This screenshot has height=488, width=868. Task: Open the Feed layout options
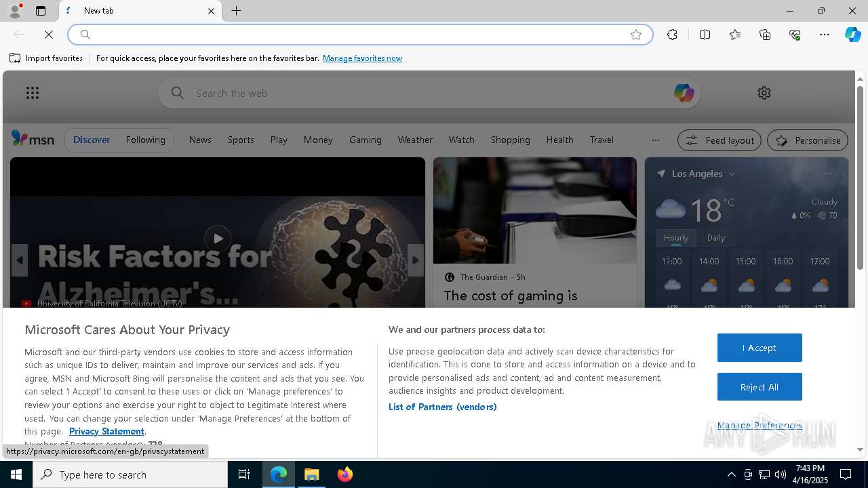(719, 140)
